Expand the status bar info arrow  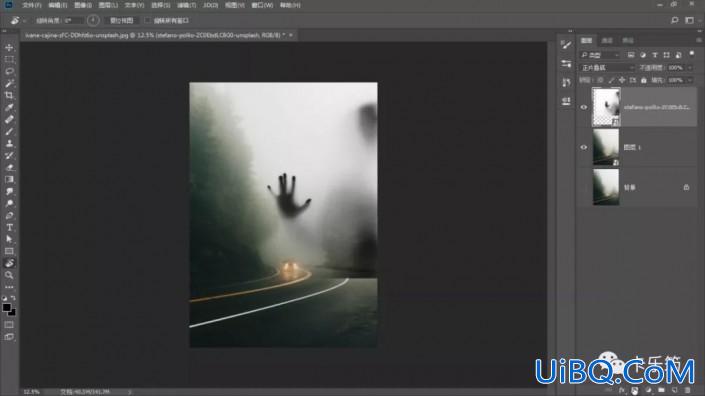pyautogui.click(x=130, y=392)
